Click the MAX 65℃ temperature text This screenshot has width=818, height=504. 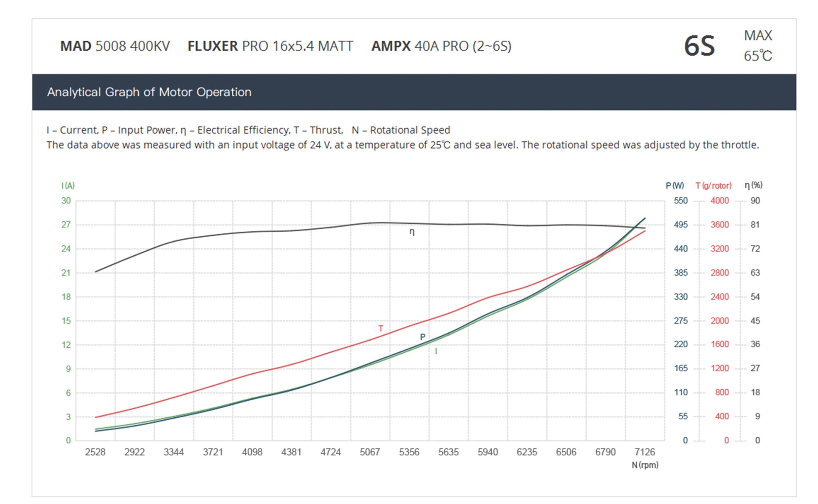click(757, 46)
